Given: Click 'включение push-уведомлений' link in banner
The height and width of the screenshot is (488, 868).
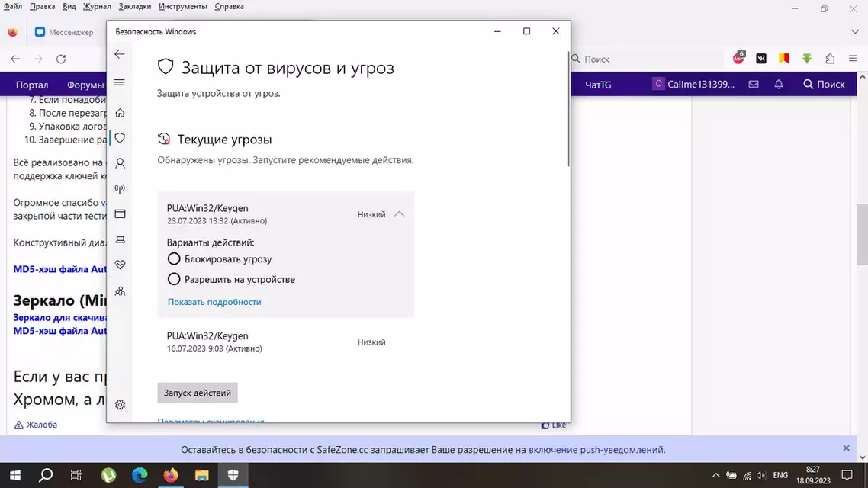Looking at the screenshot, I should (596, 450).
